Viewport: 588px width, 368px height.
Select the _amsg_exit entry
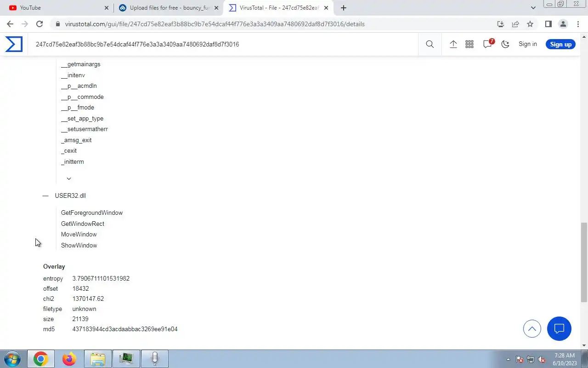coord(76,140)
